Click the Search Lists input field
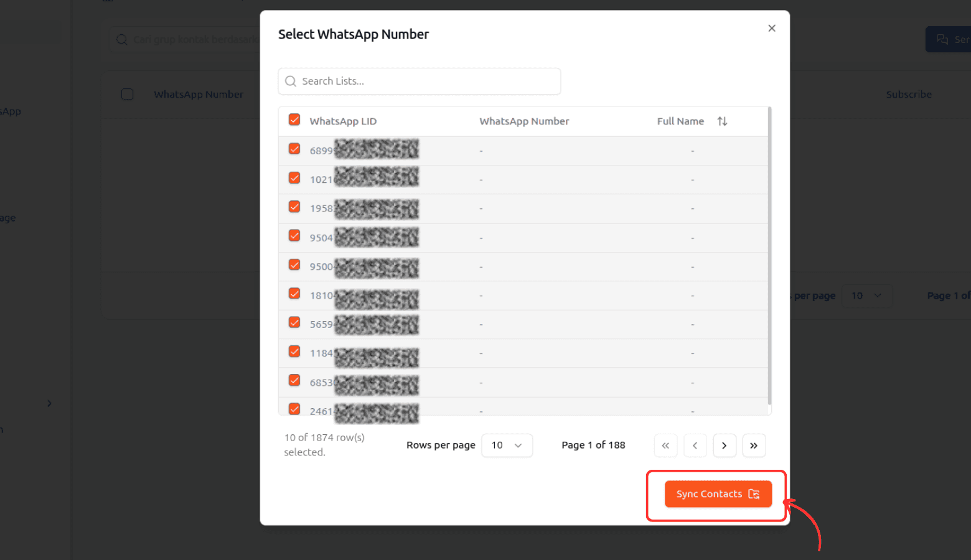The width and height of the screenshot is (971, 560). [428, 82]
